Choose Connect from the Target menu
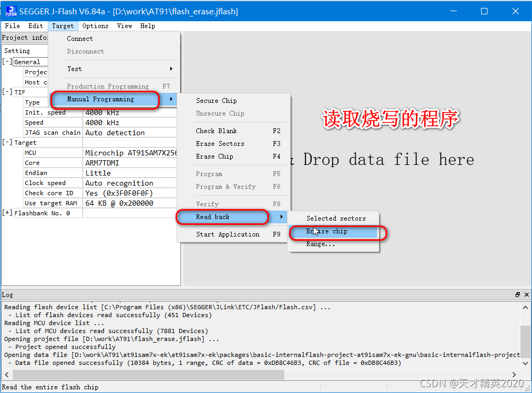Image resolution: width=532 pixels, height=393 pixels. (x=114, y=39)
